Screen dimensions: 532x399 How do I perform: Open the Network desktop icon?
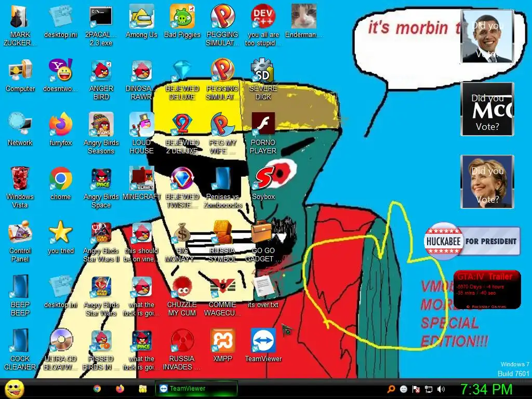click(20, 129)
